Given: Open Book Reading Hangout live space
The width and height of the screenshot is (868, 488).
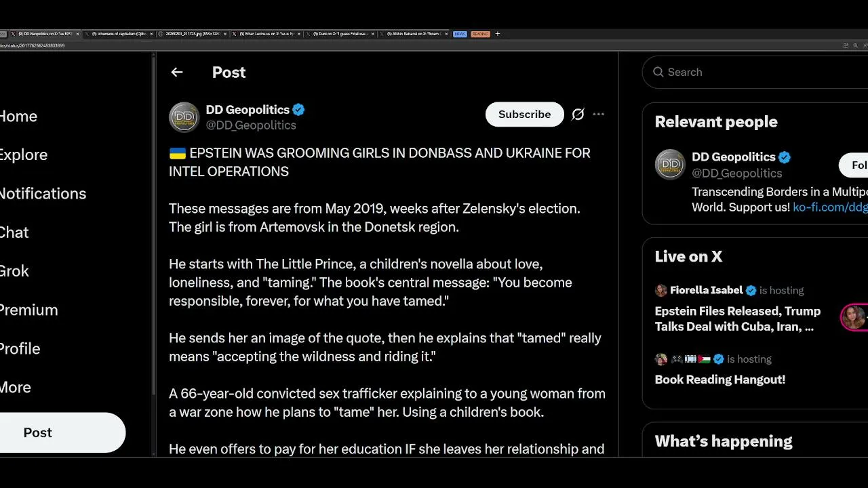Looking at the screenshot, I should [x=719, y=380].
